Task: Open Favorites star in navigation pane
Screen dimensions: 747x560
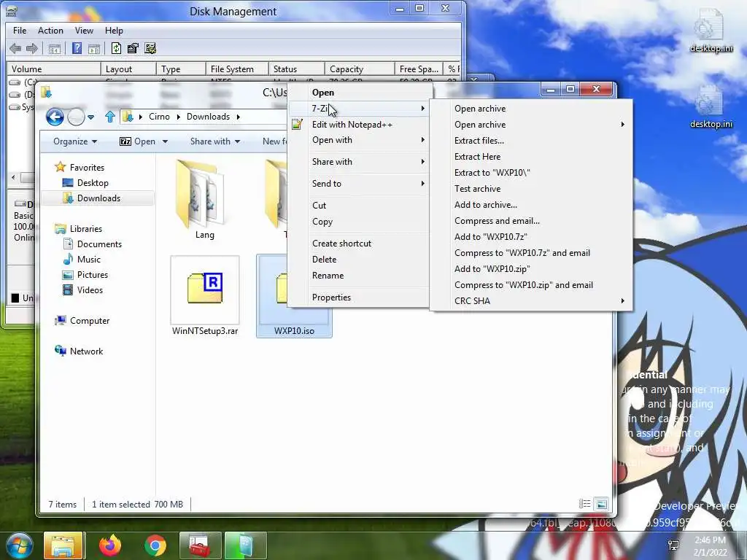Action: pyautogui.click(x=60, y=167)
